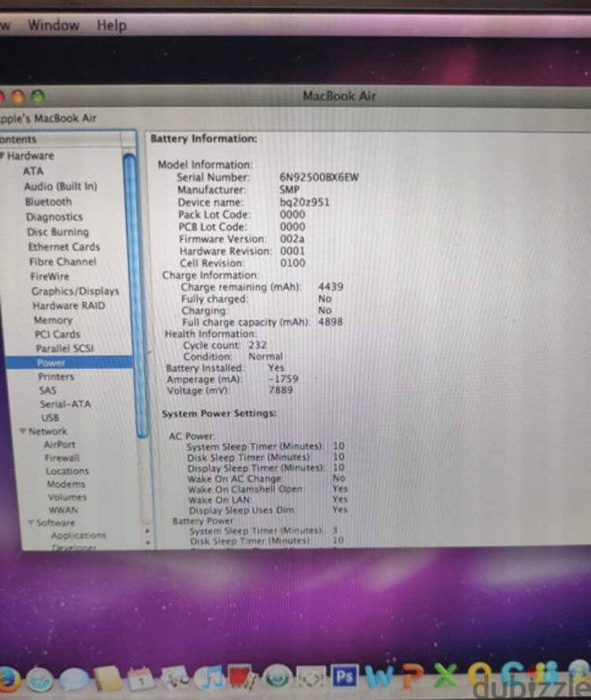591x700 pixels.
Task: Select Memory in the sidebar
Action: coord(53,320)
